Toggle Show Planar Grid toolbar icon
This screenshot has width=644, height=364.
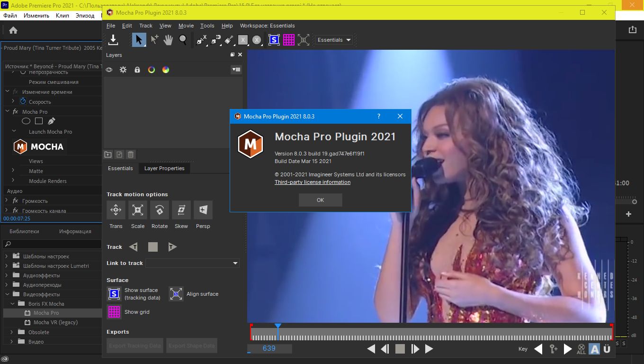click(289, 40)
